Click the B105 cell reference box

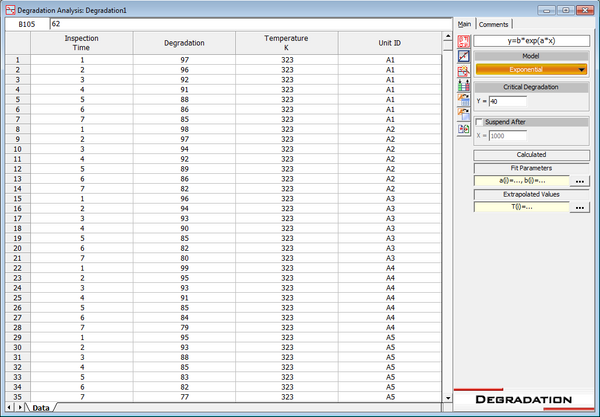coord(24,23)
